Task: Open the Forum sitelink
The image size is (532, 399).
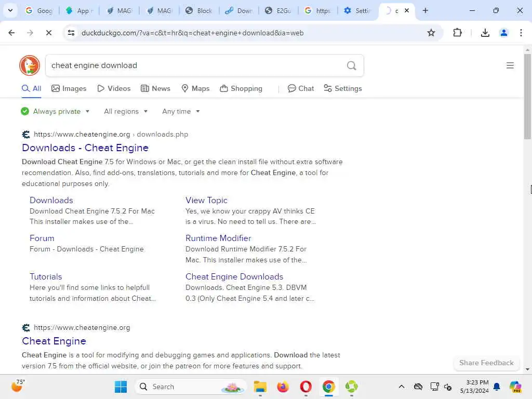Action: pyautogui.click(x=42, y=238)
